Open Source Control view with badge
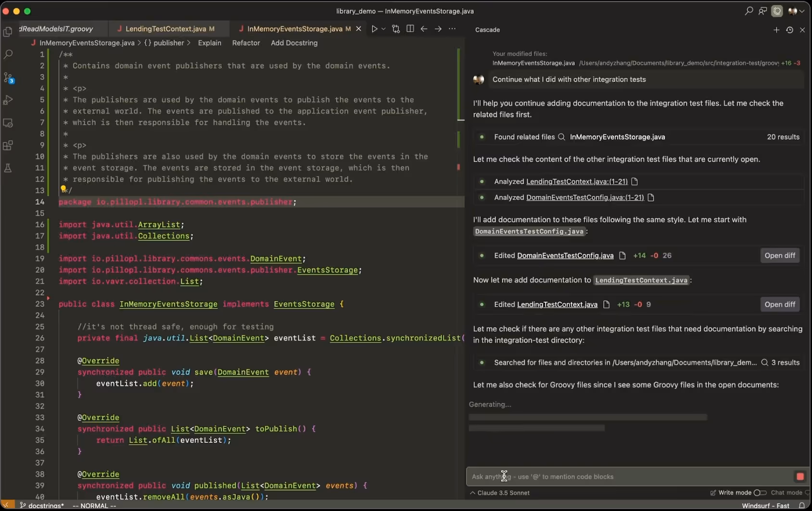Screen dimensions: 812x511 (8, 77)
